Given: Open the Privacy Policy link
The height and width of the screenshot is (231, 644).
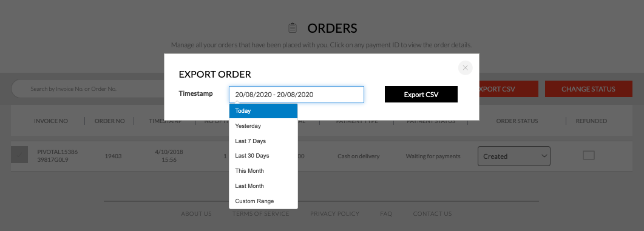Looking at the screenshot, I should pyautogui.click(x=334, y=214).
